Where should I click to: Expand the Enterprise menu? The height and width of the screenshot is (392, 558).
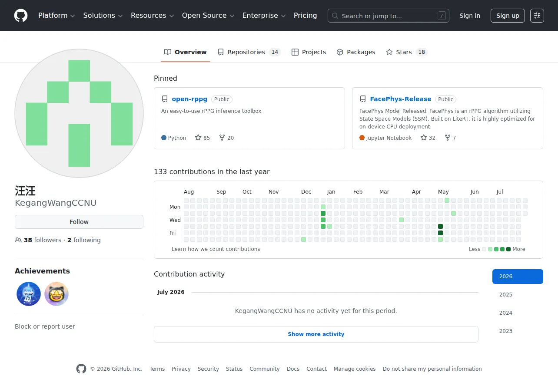coord(264,16)
